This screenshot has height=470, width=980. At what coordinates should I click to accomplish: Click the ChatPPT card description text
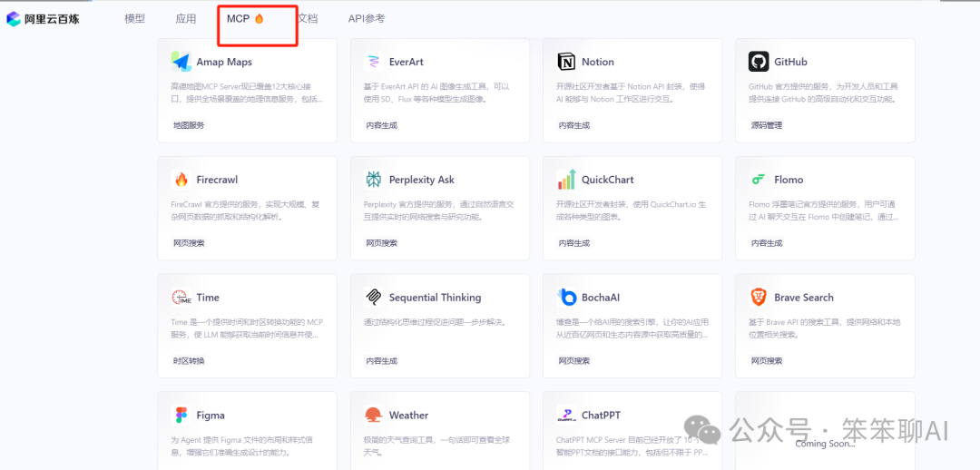632,446
